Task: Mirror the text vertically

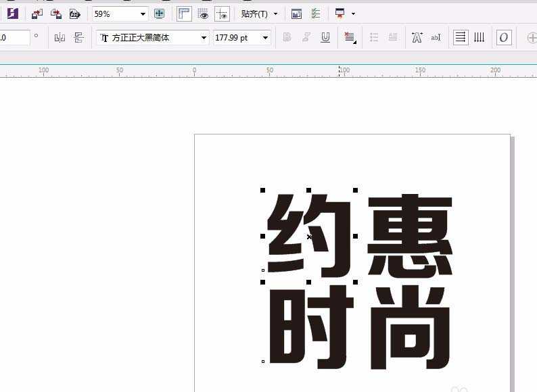Action: (78, 38)
